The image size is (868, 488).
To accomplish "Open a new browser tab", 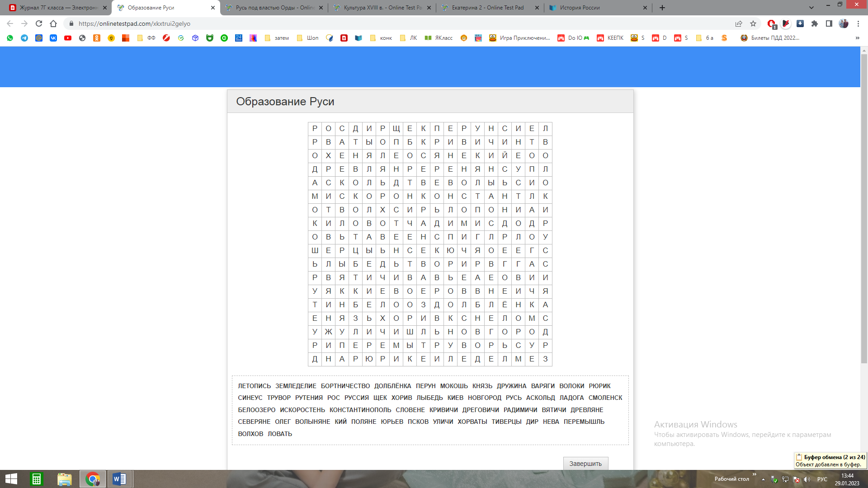I will 662,8.
